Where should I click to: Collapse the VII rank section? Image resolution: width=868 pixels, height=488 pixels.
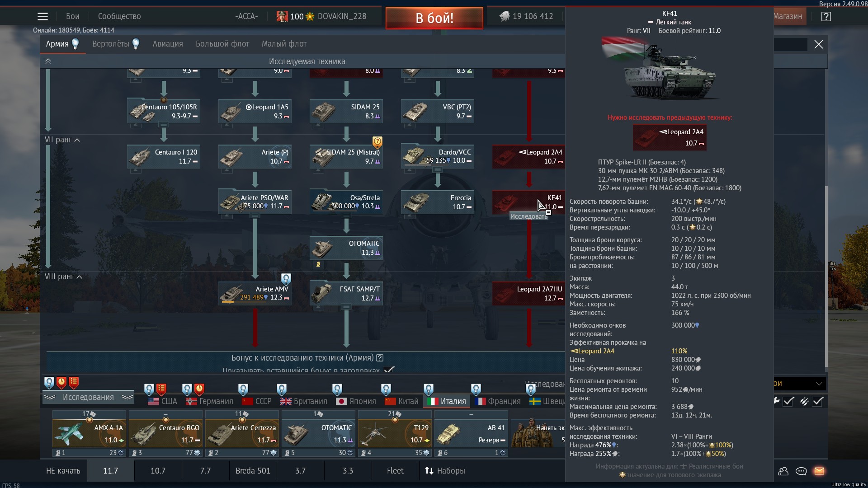pyautogui.click(x=77, y=140)
